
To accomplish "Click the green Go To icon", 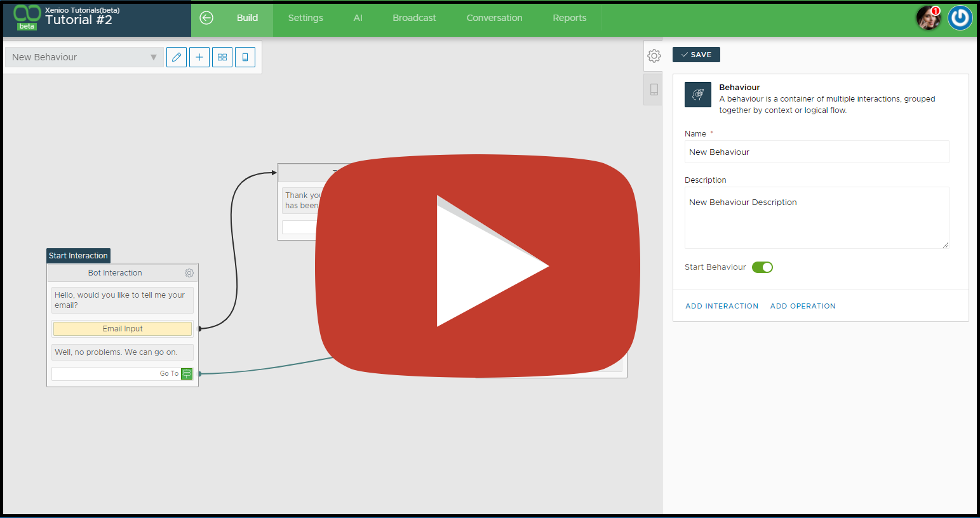I will click(187, 374).
